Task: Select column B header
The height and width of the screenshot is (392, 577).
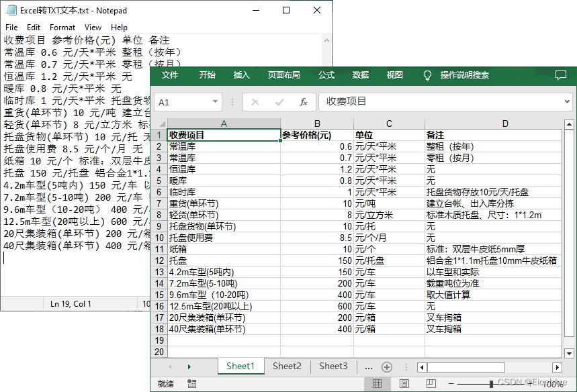Action: [x=317, y=124]
